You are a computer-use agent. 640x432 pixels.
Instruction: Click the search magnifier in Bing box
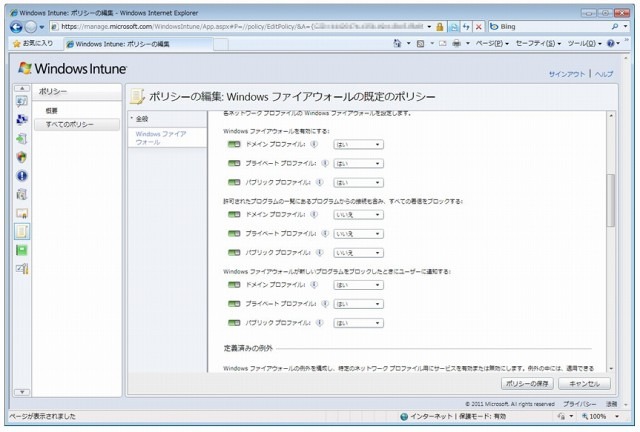pyautogui.click(x=615, y=27)
